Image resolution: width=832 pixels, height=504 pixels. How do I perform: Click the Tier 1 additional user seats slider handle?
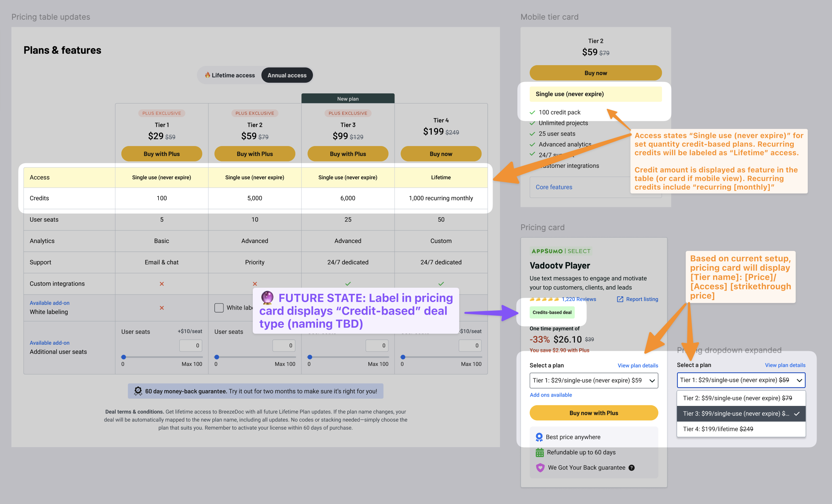click(x=124, y=357)
